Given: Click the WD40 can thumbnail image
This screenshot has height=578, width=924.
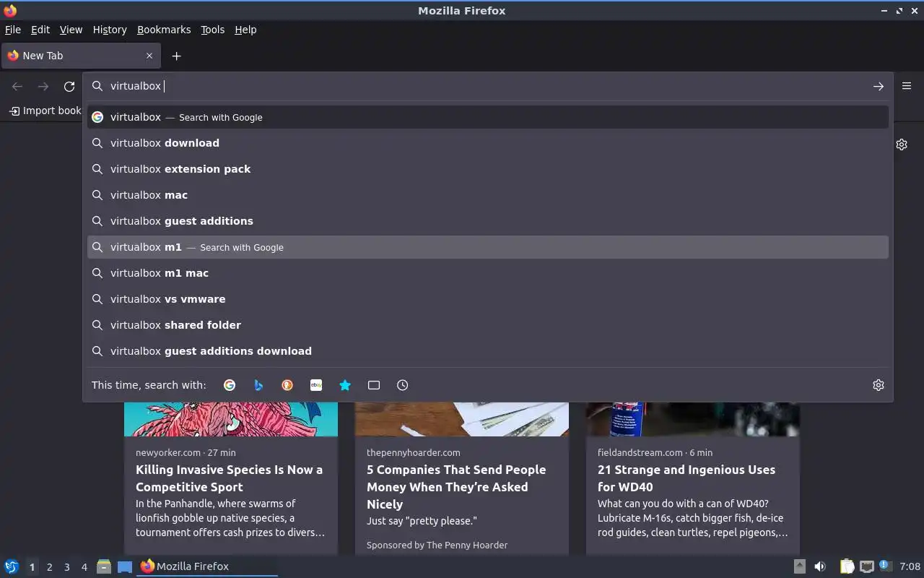Looking at the screenshot, I should tap(693, 419).
